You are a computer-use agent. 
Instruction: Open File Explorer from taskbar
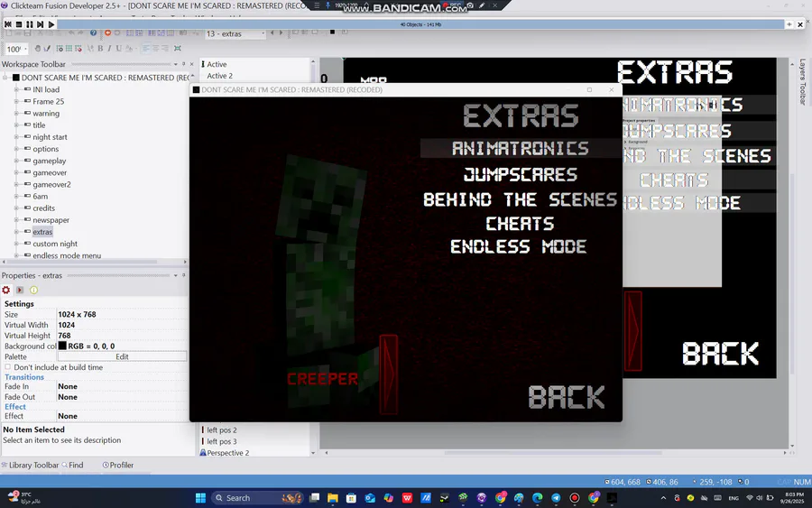332,498
